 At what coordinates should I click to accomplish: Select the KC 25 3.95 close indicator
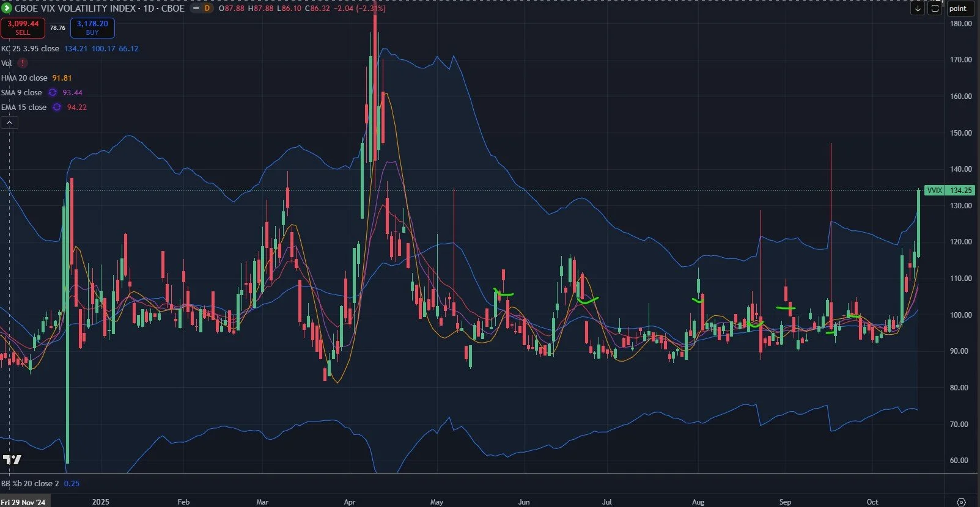point(30,48)
